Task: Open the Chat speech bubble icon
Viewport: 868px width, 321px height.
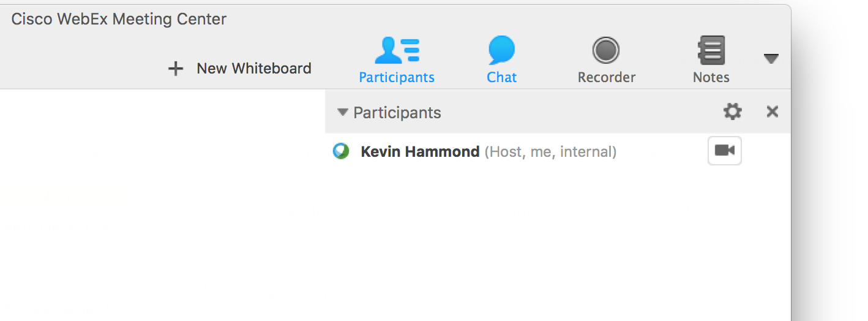Action: (x=501, y=50)
